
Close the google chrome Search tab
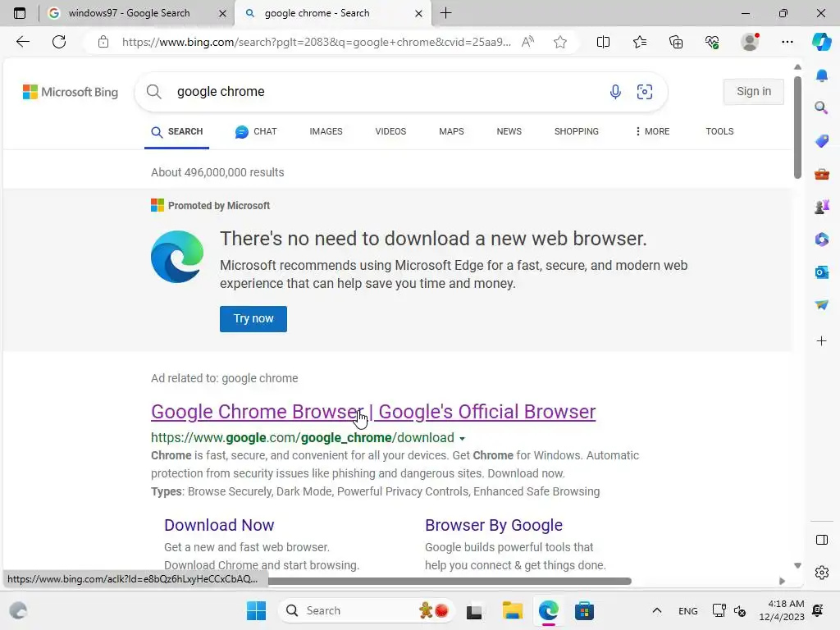[x=419, y=13]
